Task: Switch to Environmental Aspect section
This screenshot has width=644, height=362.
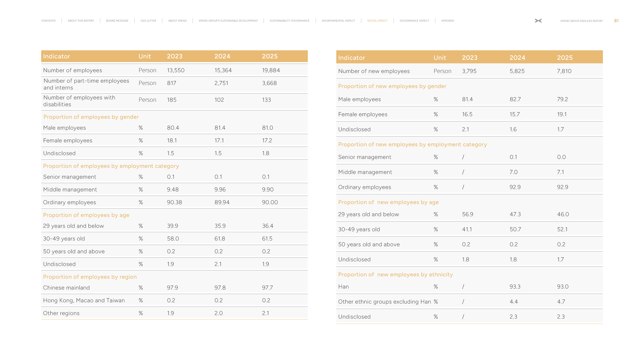Action: coord(338,21)
